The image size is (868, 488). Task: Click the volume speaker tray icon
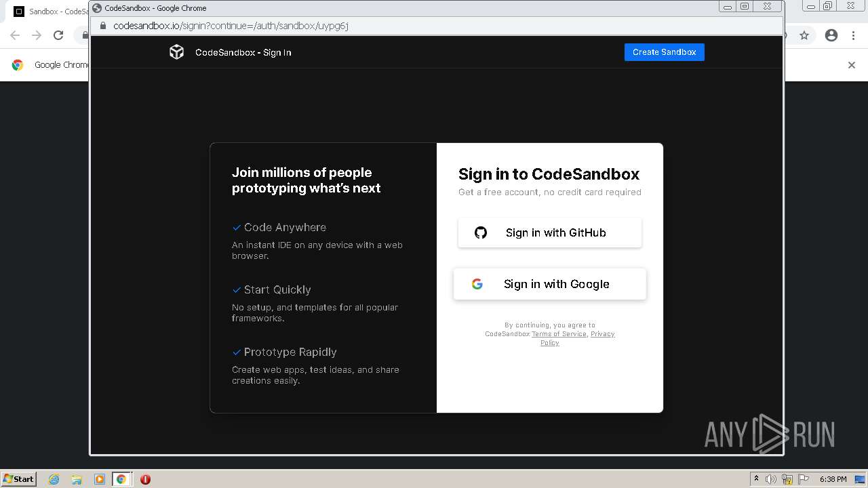771,479
